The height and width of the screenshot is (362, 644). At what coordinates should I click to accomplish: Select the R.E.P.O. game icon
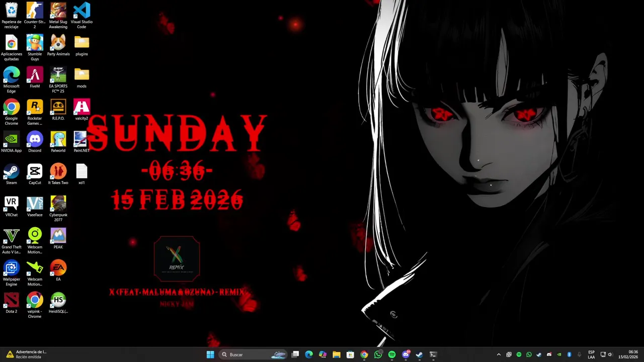click(x=58, y=110)
